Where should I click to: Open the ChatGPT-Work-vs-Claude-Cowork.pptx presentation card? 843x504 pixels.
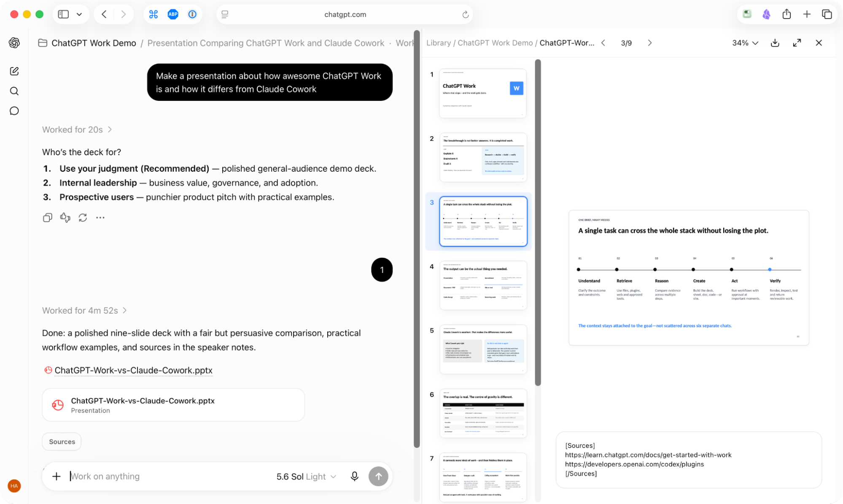click(173, 405)
